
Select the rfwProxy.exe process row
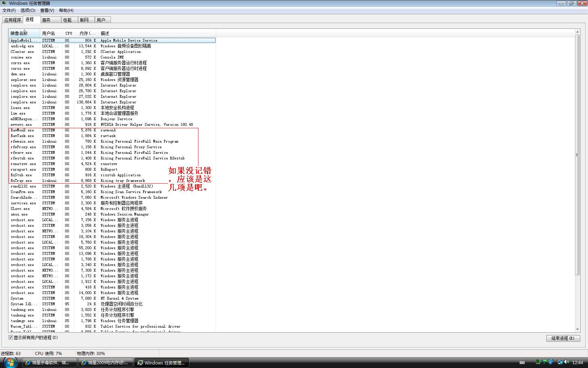coord(112,147)
